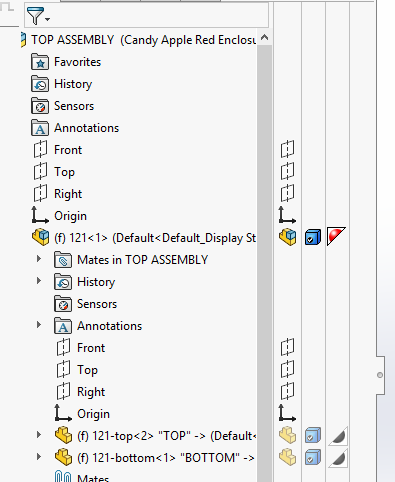Click the History folder icon under 121<1>
Viewport: 395px width, 482px height.
pos(63,282)
